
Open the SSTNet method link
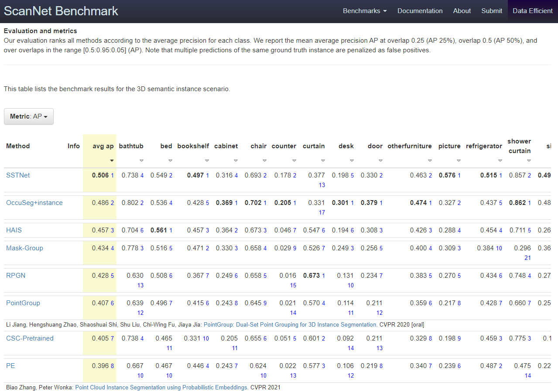coord(18,175)
